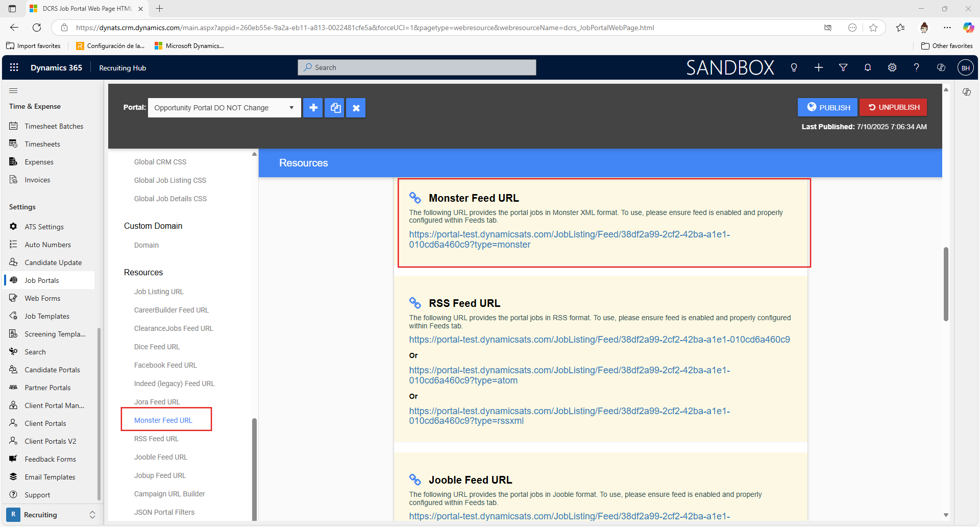980x527 pixels.
Task: Click the Web Forms sidebar icon
Action: (x=14, y=298)
